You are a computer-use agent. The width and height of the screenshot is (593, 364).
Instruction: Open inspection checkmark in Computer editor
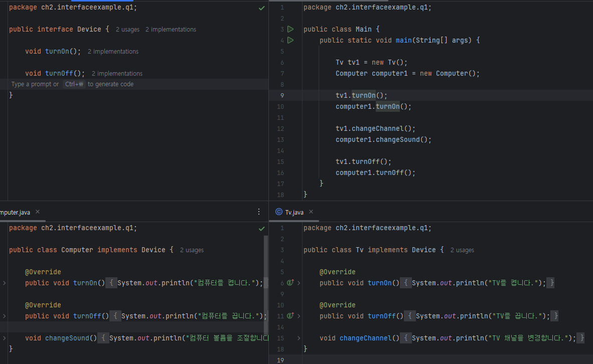[262, 228]
